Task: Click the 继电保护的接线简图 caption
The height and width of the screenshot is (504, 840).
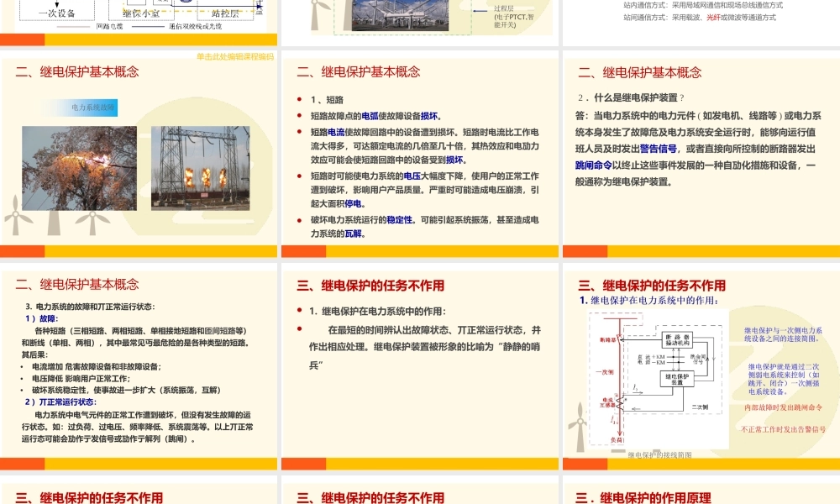Action: tap(660, 454)
